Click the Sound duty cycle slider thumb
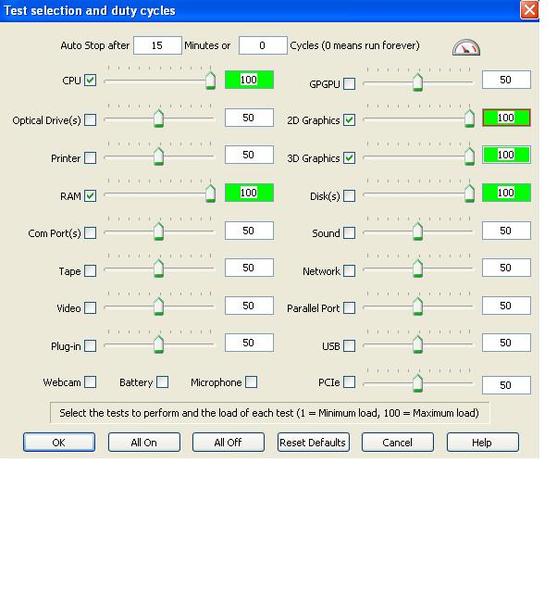Viewport: 557px width, 600px height. (418, 231)
